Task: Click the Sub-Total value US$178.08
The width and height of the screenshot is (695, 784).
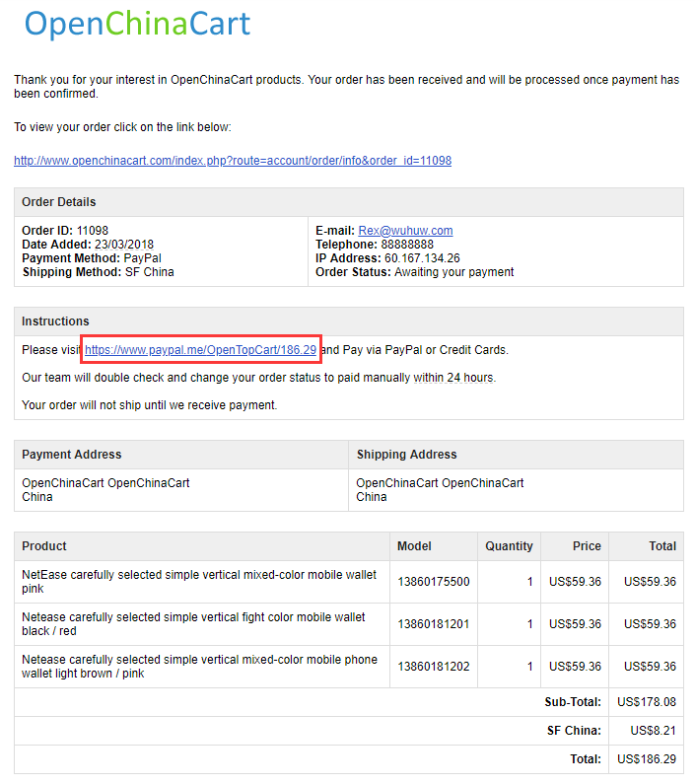Action: [647, 702]
